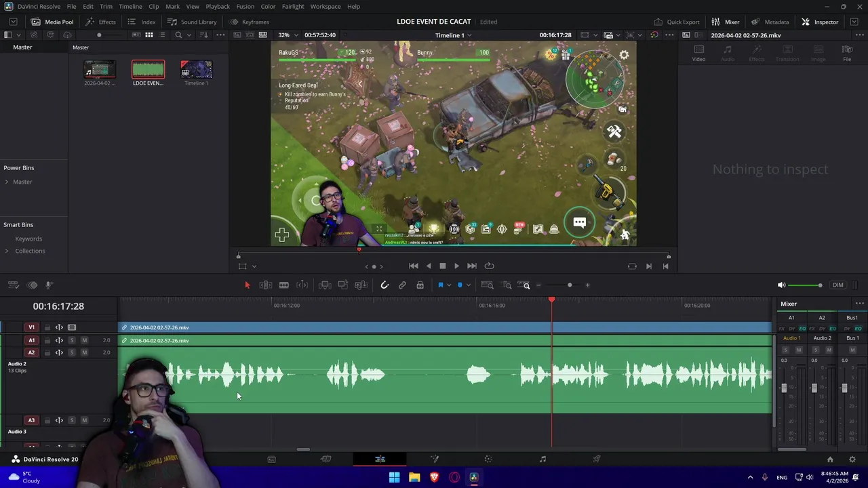The width and height of the screenshot is (868, 488).
Task: Click the Detail Zoom icon
Action: pyautogui.click(x=507, y=285)
